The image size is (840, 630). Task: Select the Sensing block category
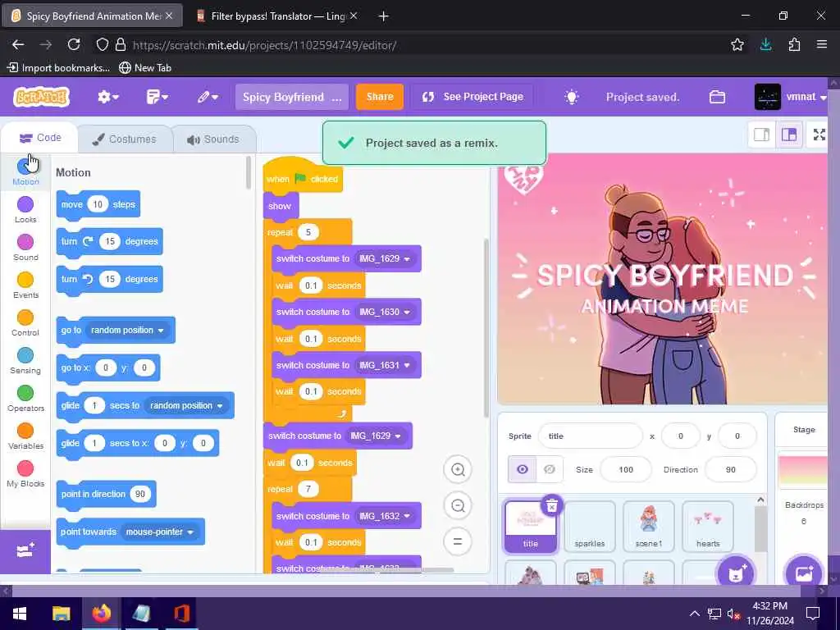(25, 361)
